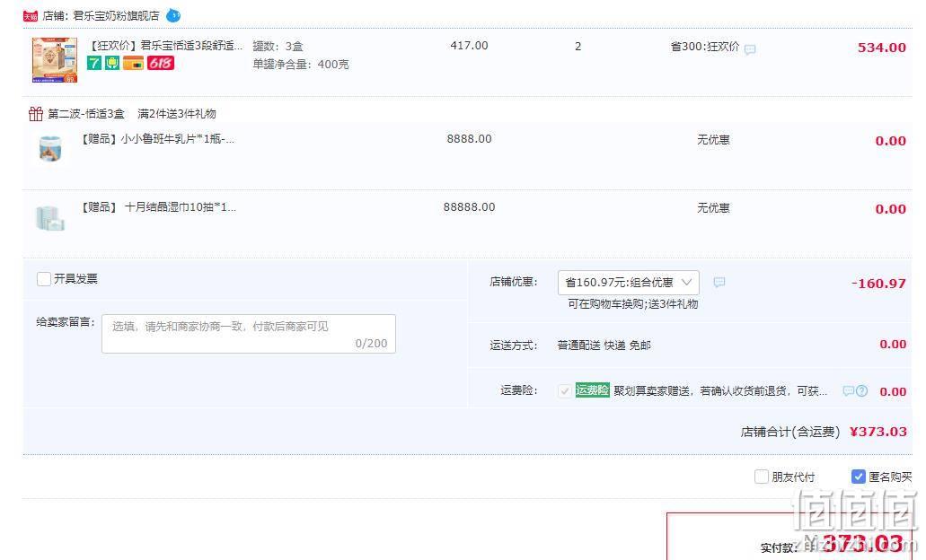
Task: Click the 聚划算卖家赠送 insurance description
Action: (720, 390)
